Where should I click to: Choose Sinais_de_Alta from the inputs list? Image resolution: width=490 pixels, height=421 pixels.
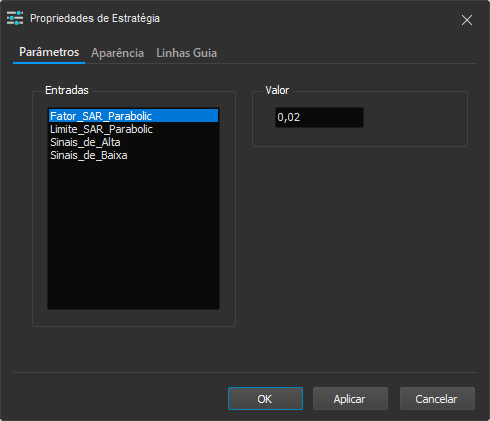[133, 142]
